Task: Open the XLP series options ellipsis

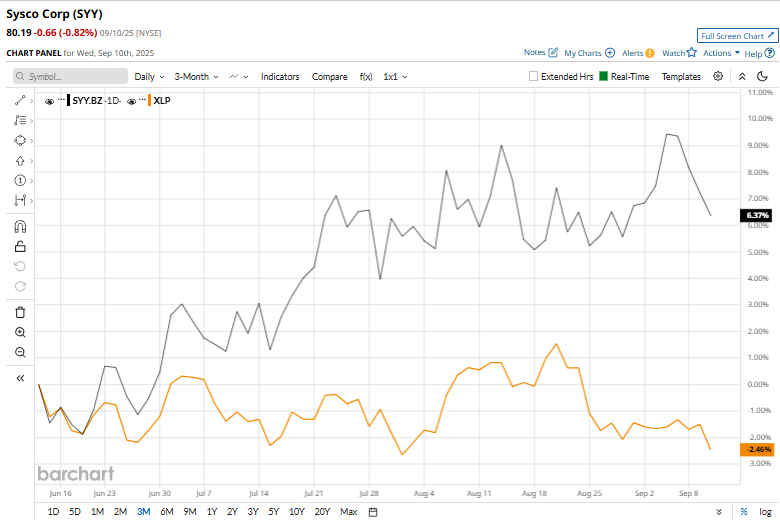Action: pyautogui.click(x=142, y=99)
